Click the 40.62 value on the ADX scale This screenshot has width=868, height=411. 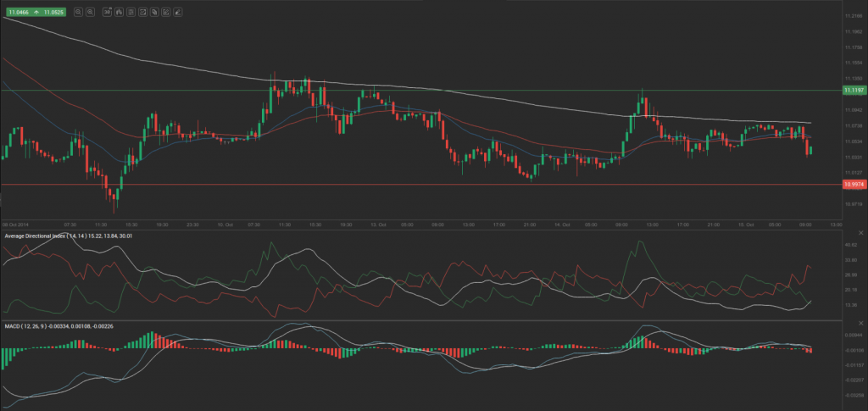pyautogui.click(x=852, y=244)
